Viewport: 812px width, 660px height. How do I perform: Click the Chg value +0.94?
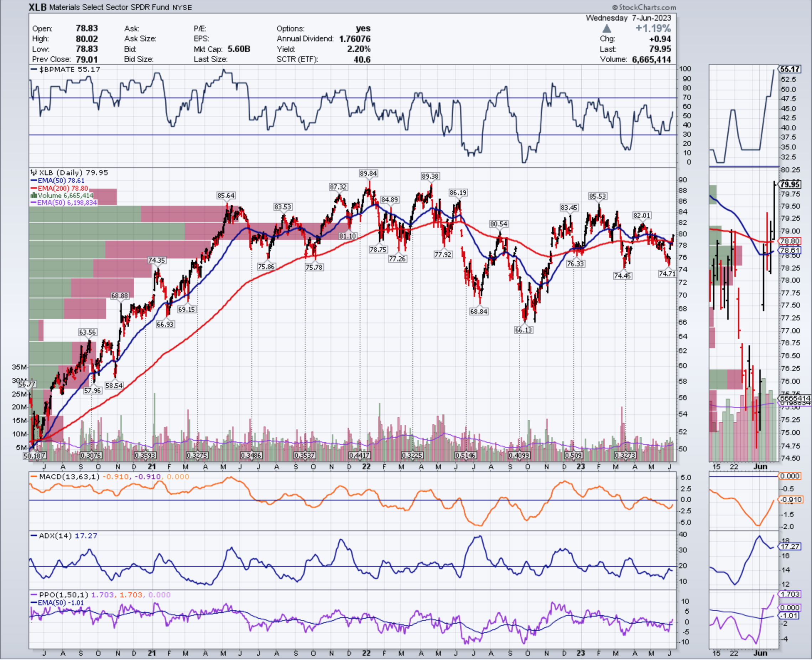[x=660, y=39]
